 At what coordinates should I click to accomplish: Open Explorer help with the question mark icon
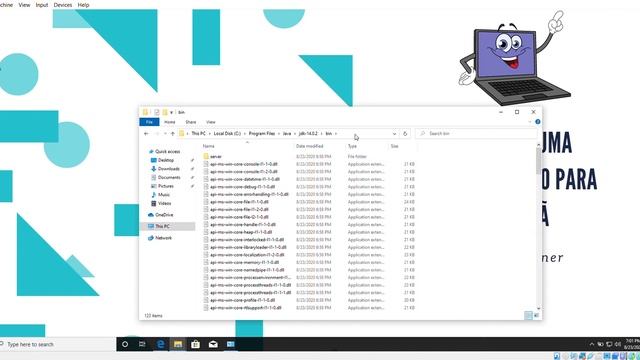538,122
